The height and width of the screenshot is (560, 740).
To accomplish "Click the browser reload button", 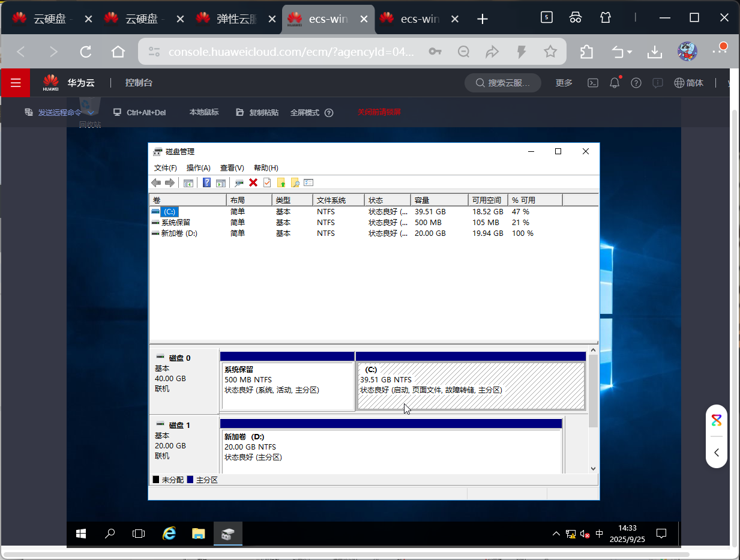I will tap(86, 52).
